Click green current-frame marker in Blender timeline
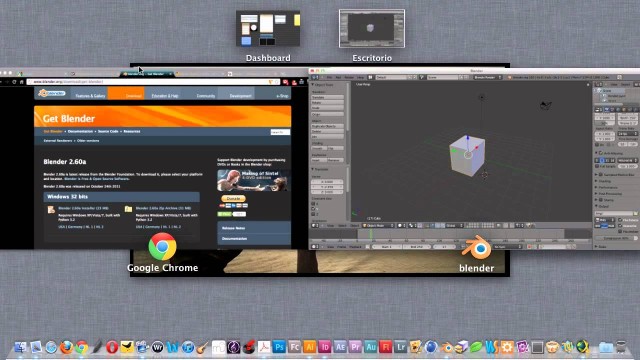 pyautogui.click(x=371, y=235)
